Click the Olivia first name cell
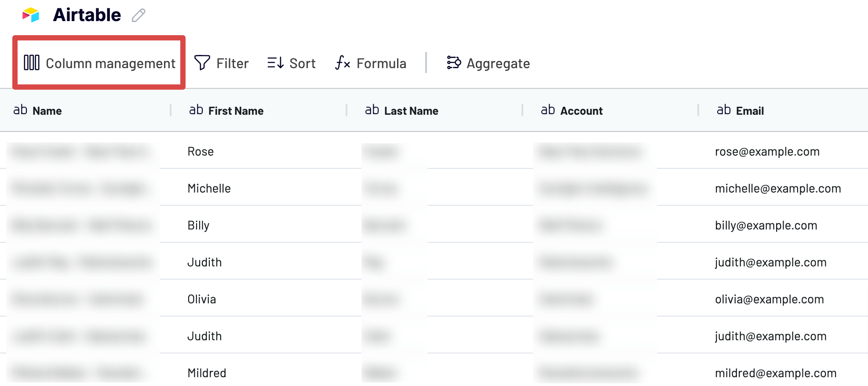 (202, 299)
